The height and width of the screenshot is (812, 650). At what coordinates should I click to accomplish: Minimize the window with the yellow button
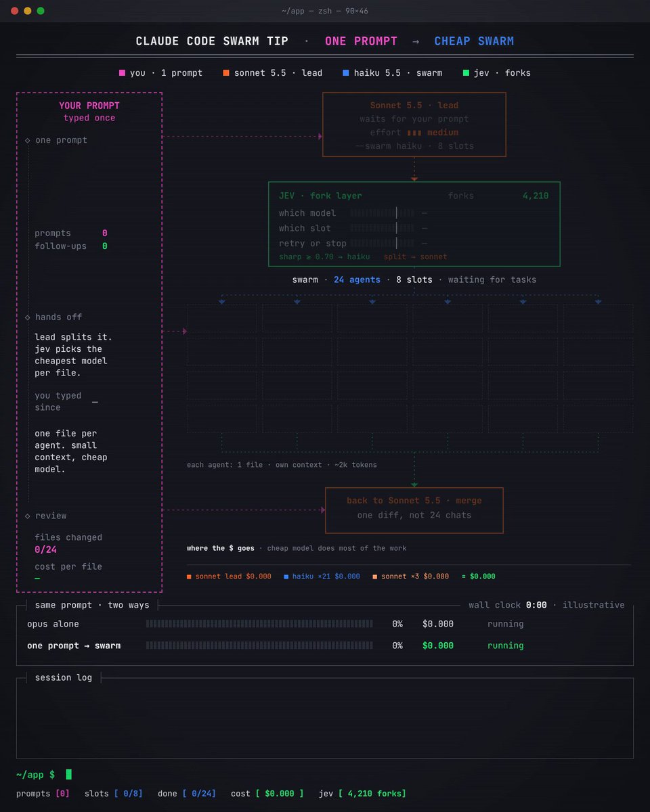click(27, 11)
